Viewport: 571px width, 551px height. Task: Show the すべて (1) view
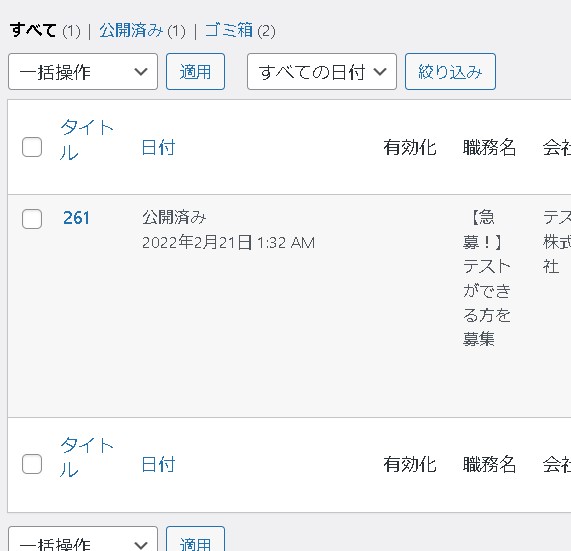click(x=45, y=30)
